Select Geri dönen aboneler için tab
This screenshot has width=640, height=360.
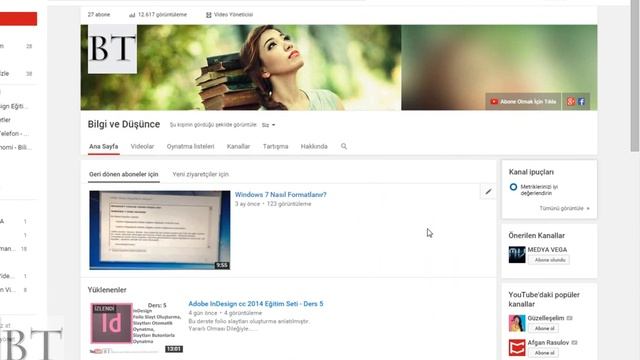point(124,174)
